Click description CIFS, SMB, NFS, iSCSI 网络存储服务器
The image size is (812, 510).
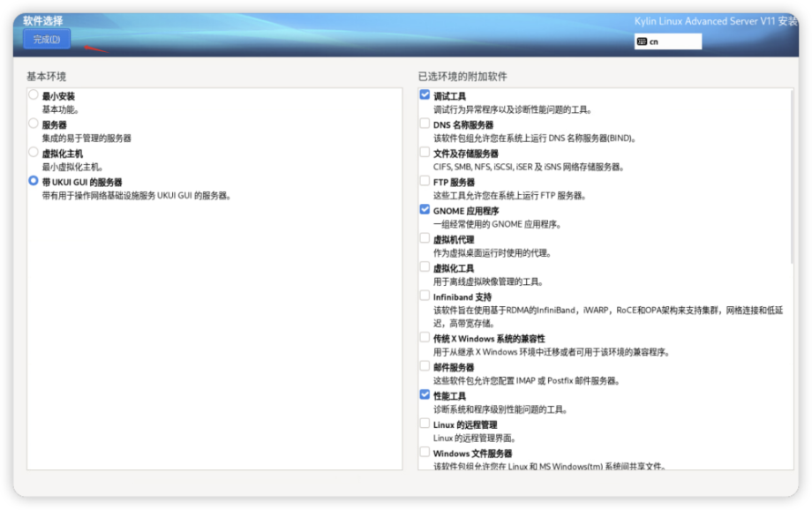530,167
